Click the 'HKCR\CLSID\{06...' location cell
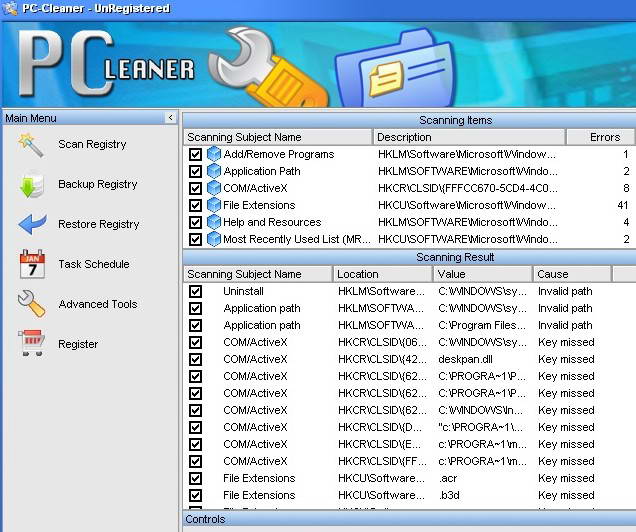Viewport: 636px width, 532px height. point(382,343)
